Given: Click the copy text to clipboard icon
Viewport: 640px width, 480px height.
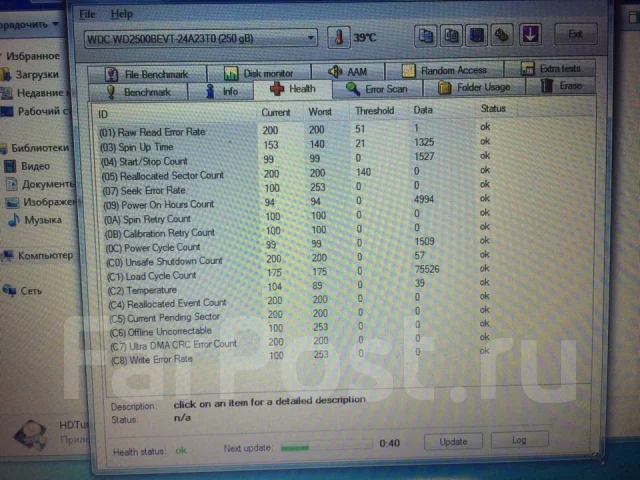Looking at the screenshot, I should [x=426, y=36].
